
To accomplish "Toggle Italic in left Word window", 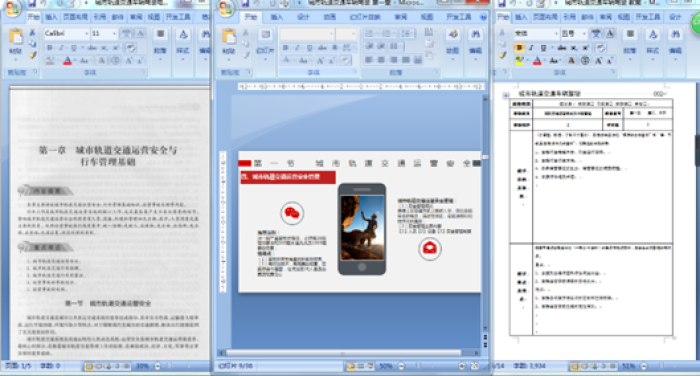I will pyautogui.click(x=62, y=48).
